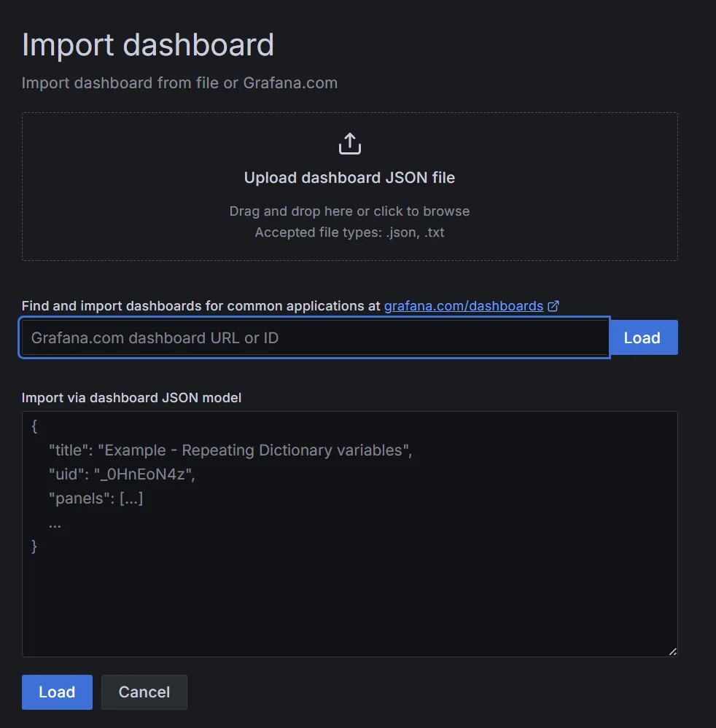Click the "Upload dashboard JSON file" heading

349,178
